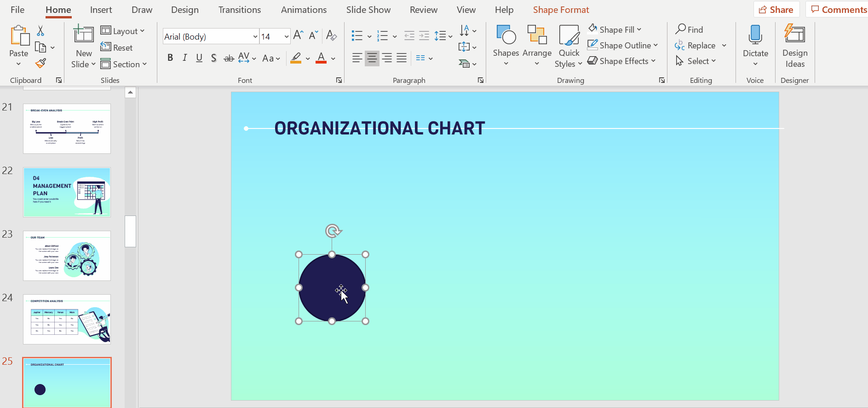Image resolution: width=868 pixels, height=408 pixels.
Task: Click the rotation handle above the circle
Action: [333, 231]
